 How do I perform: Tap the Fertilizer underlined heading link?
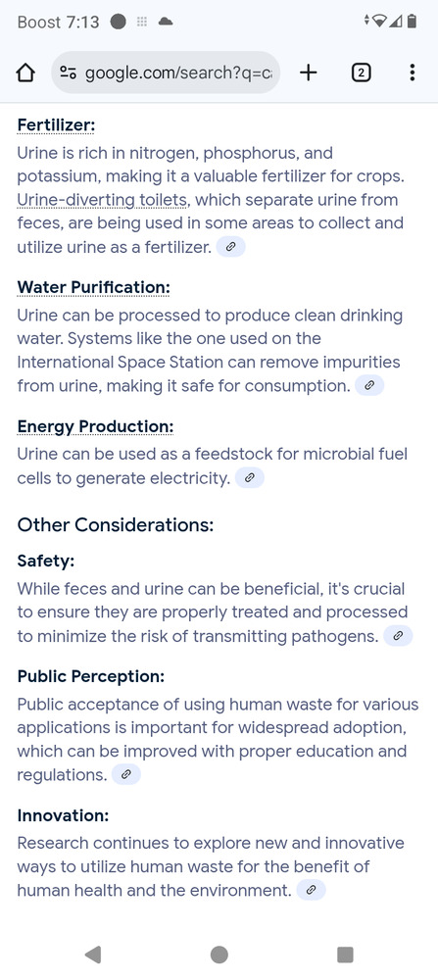(56, 125)
